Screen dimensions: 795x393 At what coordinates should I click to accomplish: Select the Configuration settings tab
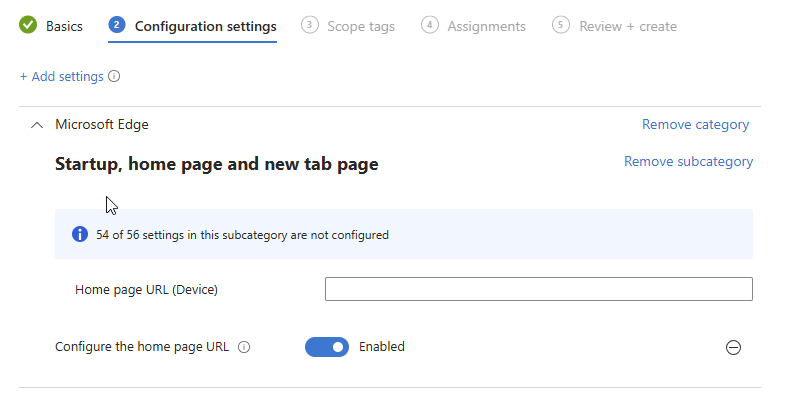pos(205,26)
